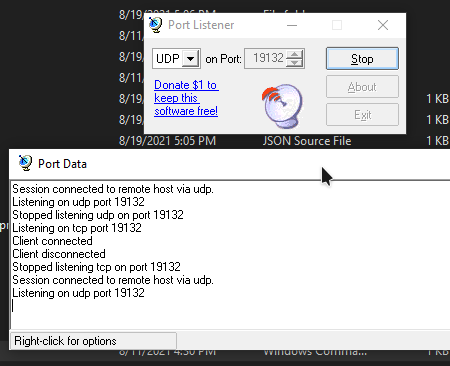Click 'Stopped listening tcp on port 19132' line
This screenshot has height=366, width=450.
pyautogui.click(x=97, y=267)
